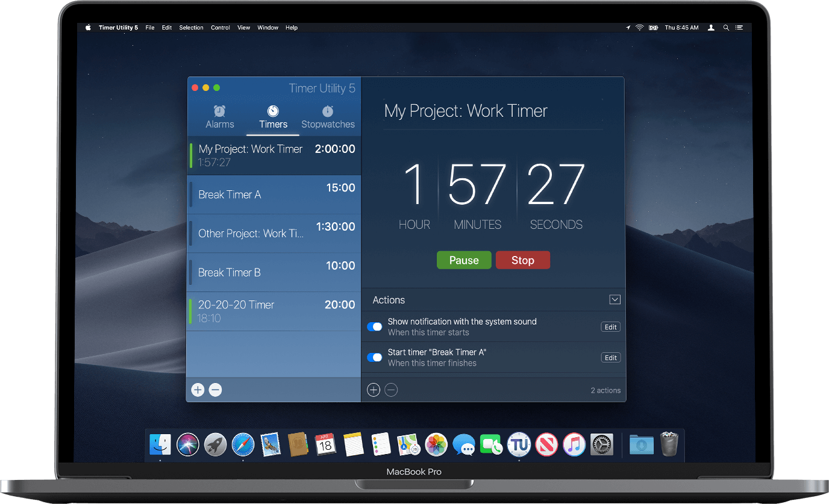This screenshot has width=829, height=504.
Task: Add a new timer with the plus icon
Action: coord(198,390)
